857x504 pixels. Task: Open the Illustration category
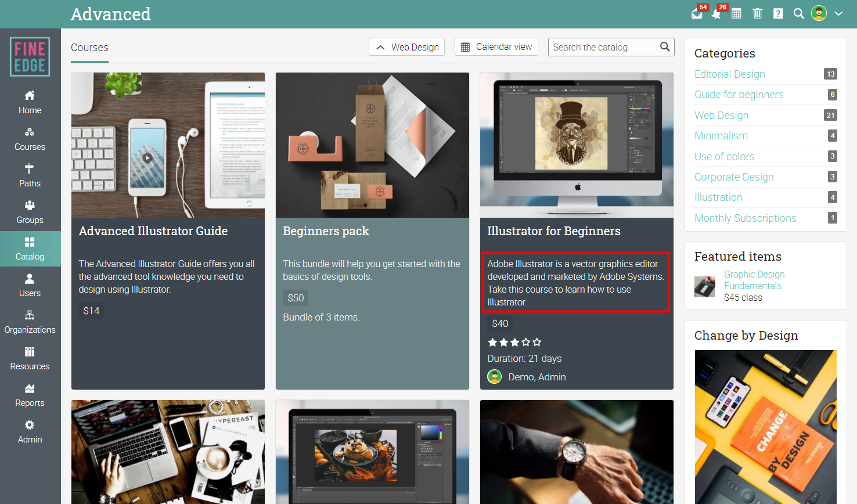(x=718, y=197)
